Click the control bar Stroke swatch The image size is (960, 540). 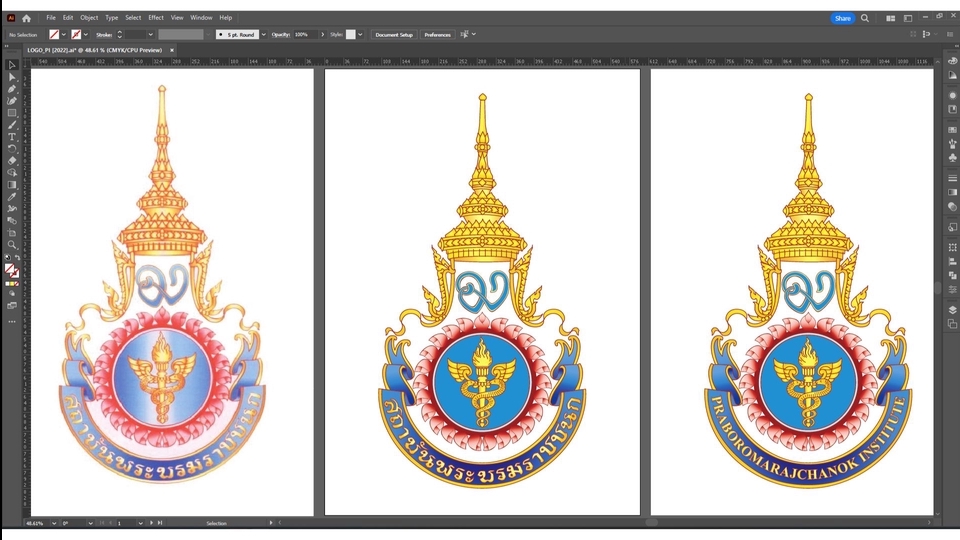point(76,35)
